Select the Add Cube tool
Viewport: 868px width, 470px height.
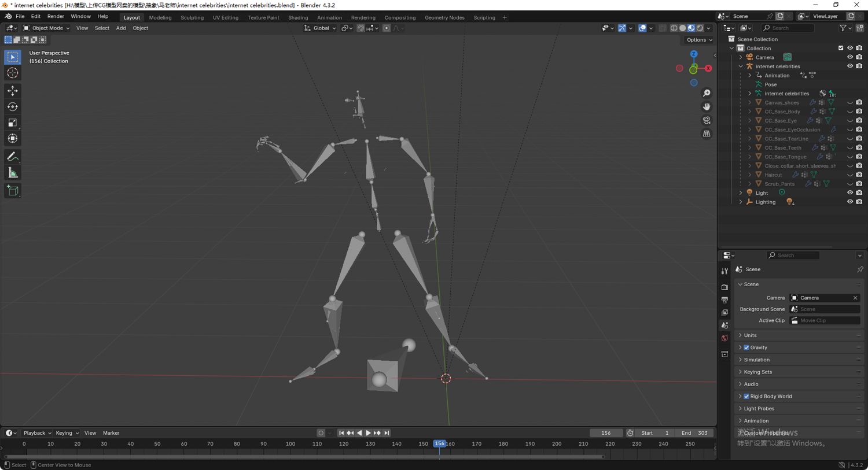coord(13,191)
